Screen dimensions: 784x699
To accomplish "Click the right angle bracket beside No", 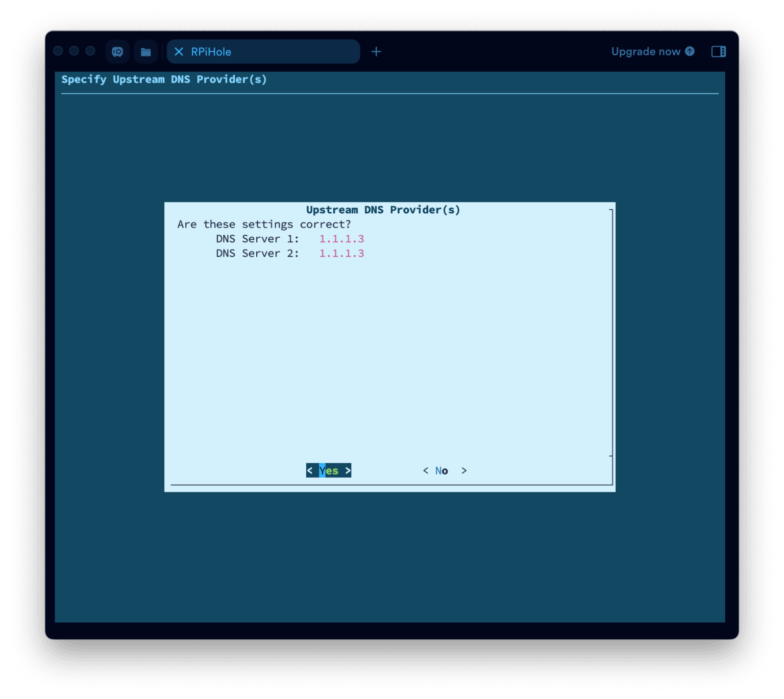I will pyautogui.click(x=464, y=470).
